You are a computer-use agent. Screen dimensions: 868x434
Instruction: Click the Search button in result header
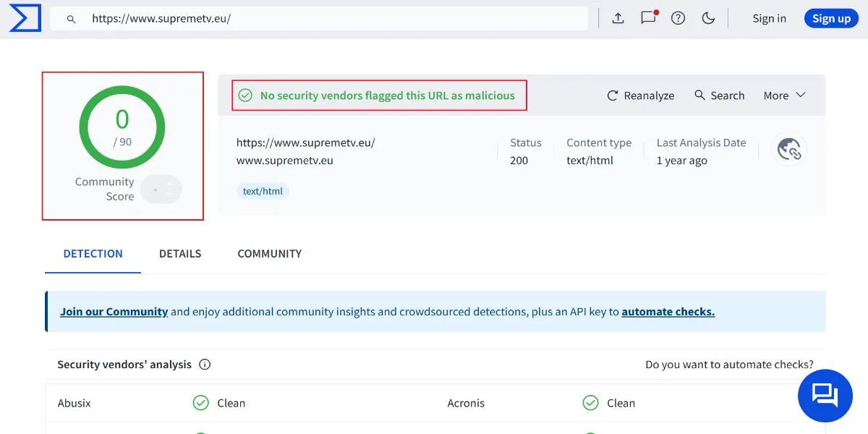coord(719,95)
